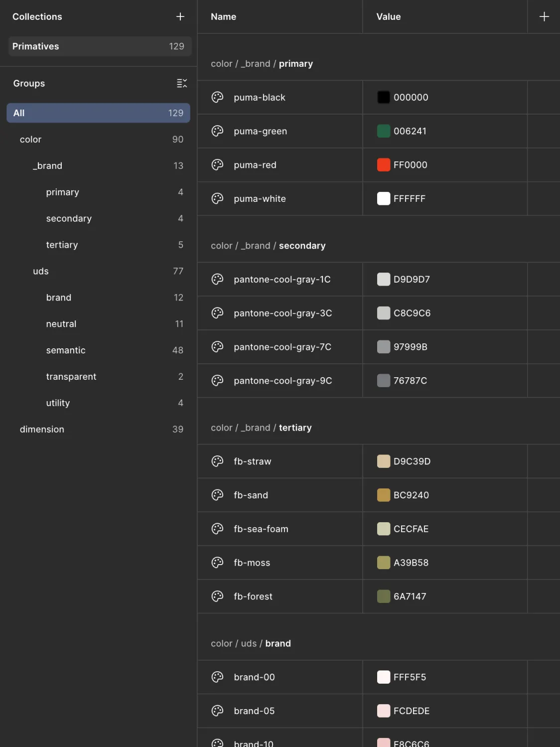The width and height of the screenshot is (560, 747).
Task: Open the puma-green color swatch
Action: click(x=384, y=131)
